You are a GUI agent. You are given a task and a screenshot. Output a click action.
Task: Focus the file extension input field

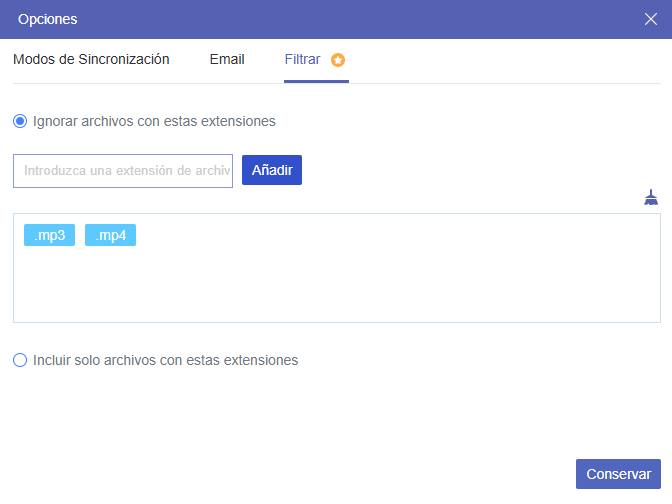pos(123,170)
